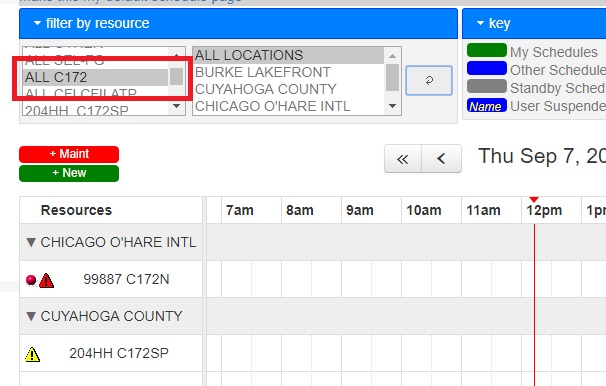The height and width of the screenshot is (386, 606).
Task: Click the resource list scroll down arrow
Action: tap(177, 106)
